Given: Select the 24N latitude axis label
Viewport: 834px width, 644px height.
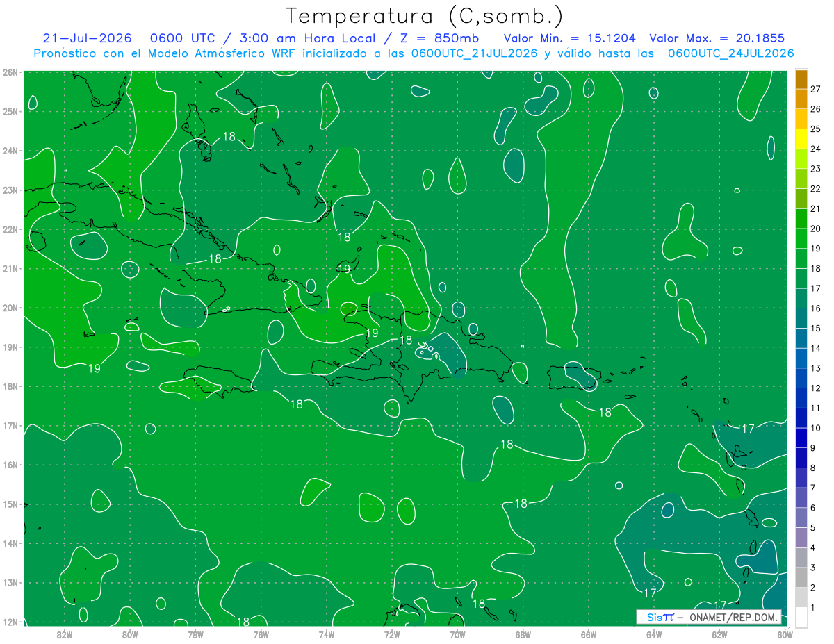Looking at the screenshot, I should pos(10,151).
